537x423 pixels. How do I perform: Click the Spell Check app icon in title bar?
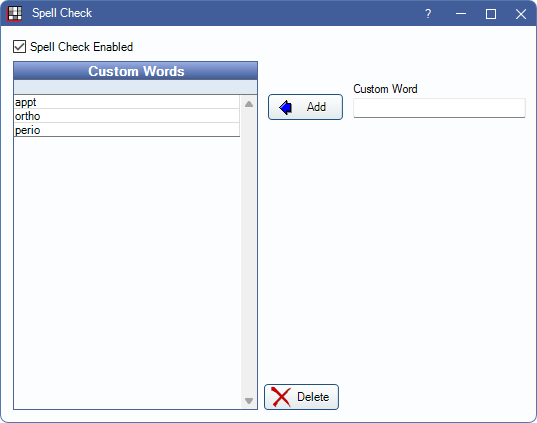point(15,13)
